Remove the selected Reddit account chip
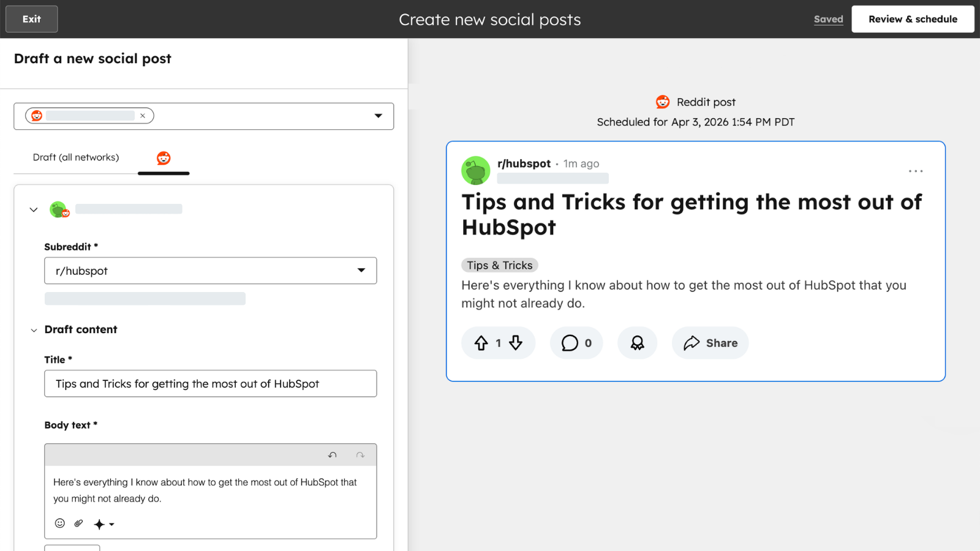Screen dimensions: 980x551 (143, 116)
